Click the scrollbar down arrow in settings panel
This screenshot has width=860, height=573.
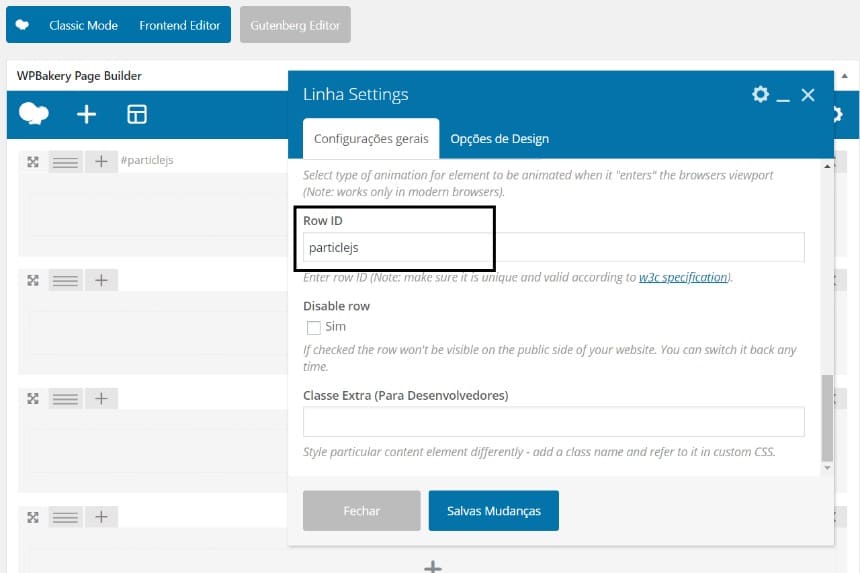click(827, 468)
